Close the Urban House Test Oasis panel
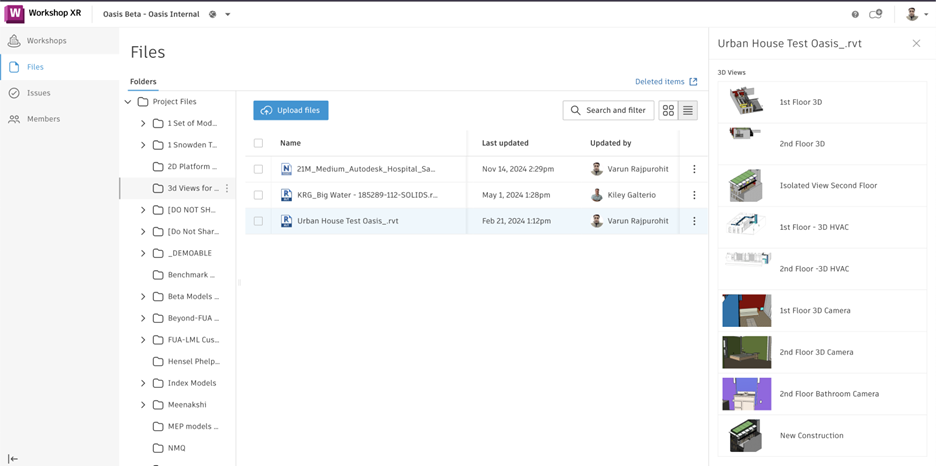Screen dimensions: 936x466 916,44
